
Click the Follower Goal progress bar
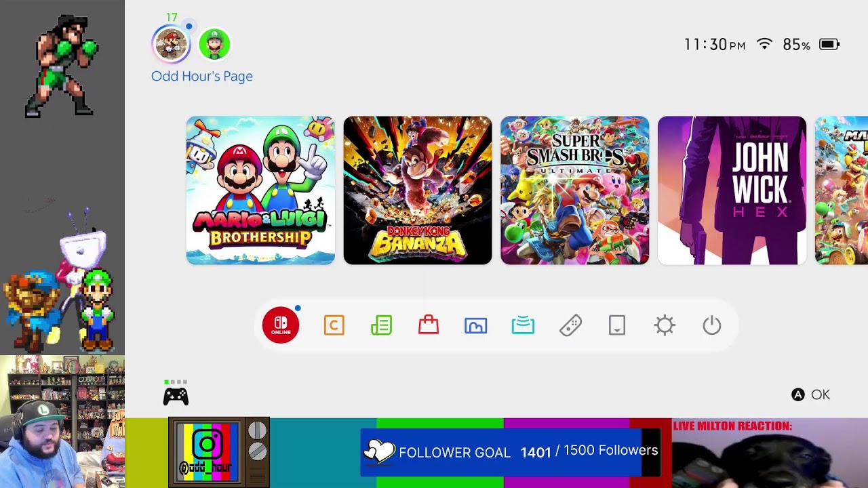510,452
